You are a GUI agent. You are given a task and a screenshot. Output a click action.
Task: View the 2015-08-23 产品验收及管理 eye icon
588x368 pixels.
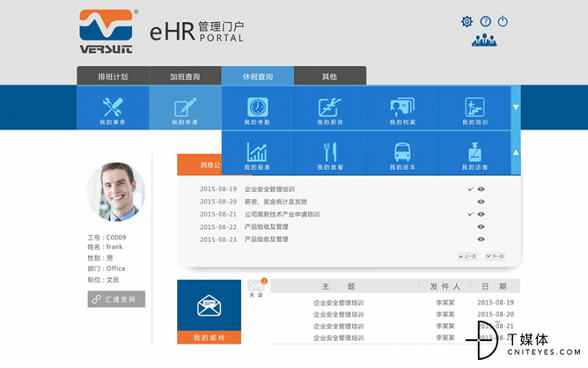481,239
